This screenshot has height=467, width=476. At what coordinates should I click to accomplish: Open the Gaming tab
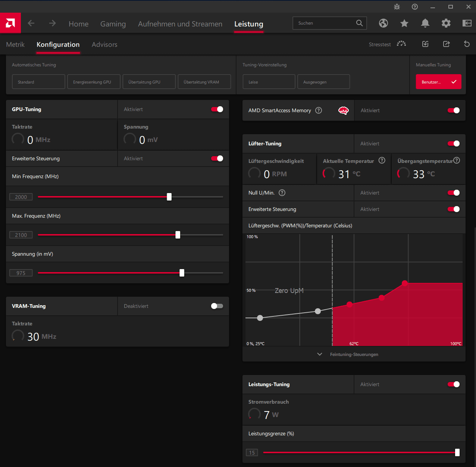click(113, 24)
